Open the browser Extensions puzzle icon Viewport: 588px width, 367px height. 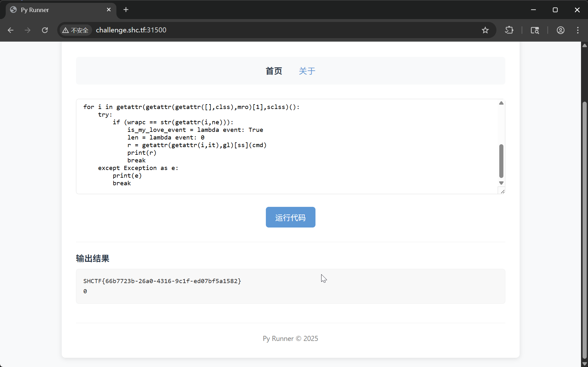[509, 30]
